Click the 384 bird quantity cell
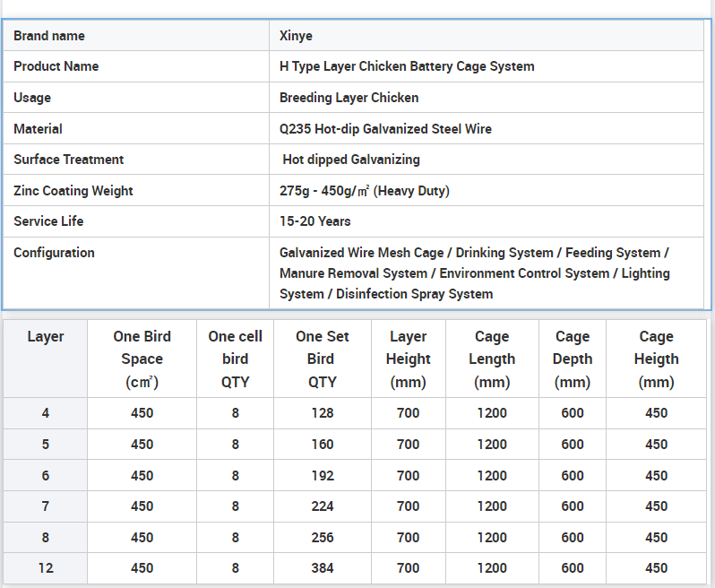715x588 pixels. coord(322,568)
